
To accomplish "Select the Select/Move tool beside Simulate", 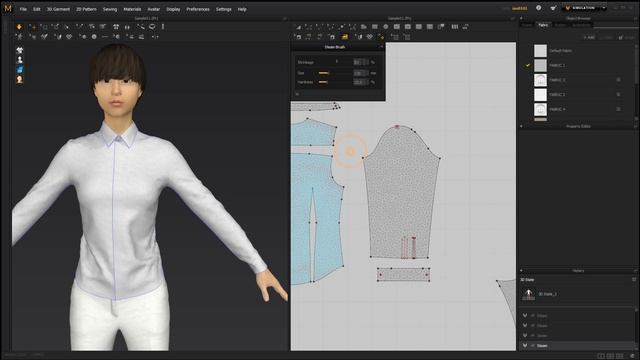I will [32, 27].
